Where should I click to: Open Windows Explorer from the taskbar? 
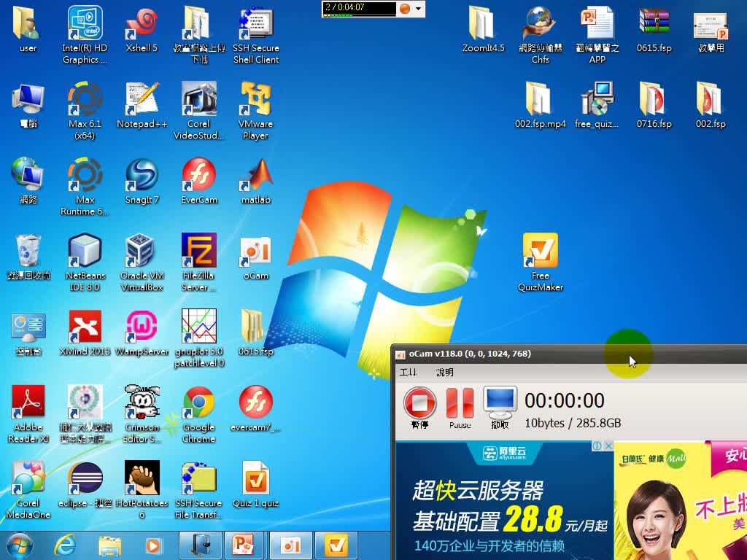click(x=109, y=545)
